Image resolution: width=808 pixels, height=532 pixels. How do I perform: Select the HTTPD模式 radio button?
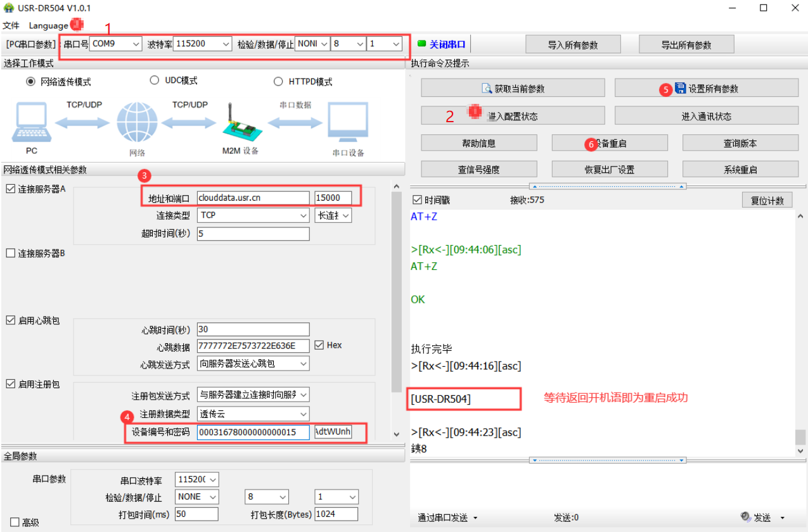(x=278, y=81)
